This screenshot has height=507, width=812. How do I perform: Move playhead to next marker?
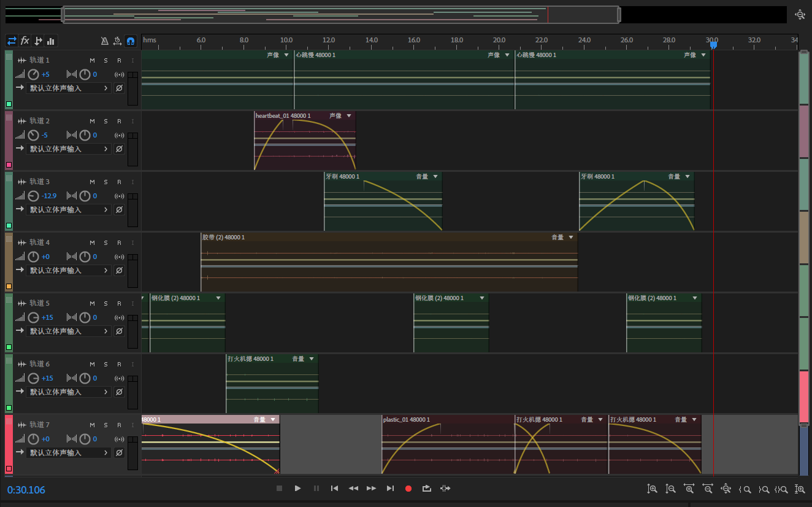click(390, 489)
